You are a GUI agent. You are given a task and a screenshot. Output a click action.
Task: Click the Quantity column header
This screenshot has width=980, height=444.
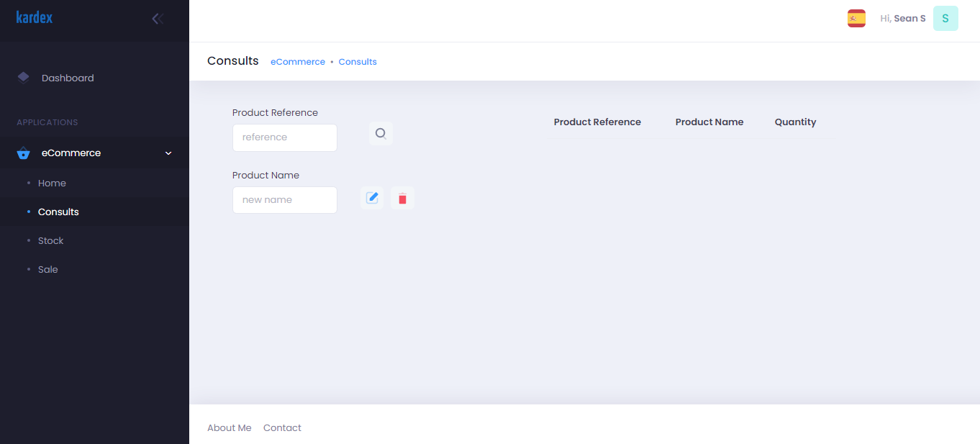pos(795,122)
